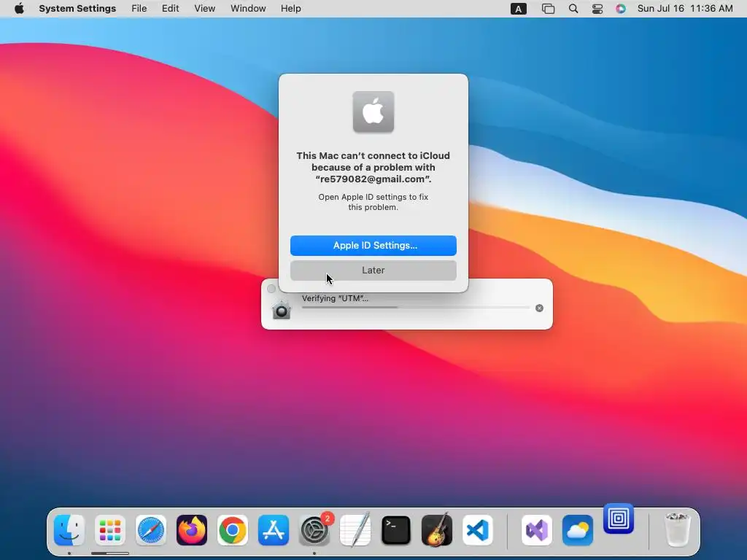
Task: Open the Window menu
Action: pos(248,9)
